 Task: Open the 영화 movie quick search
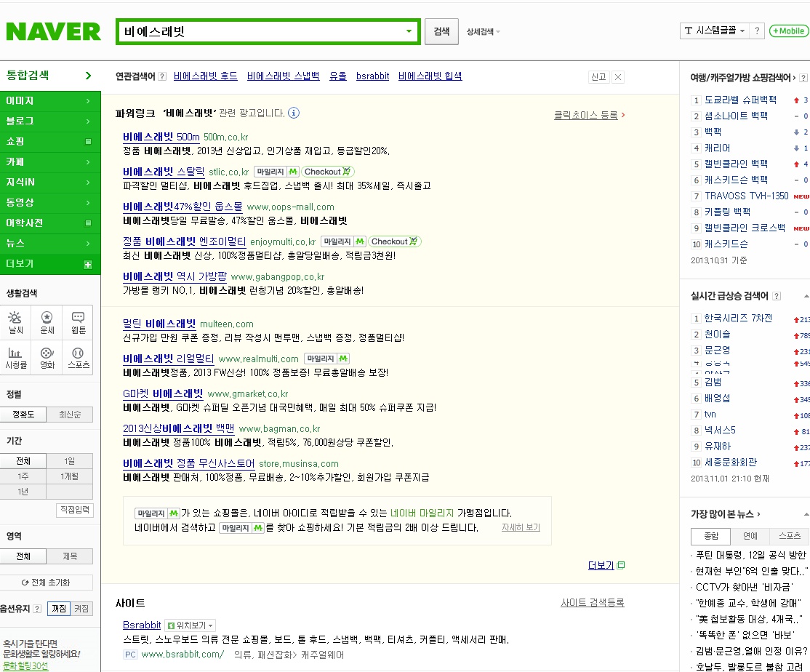(47, 358)
